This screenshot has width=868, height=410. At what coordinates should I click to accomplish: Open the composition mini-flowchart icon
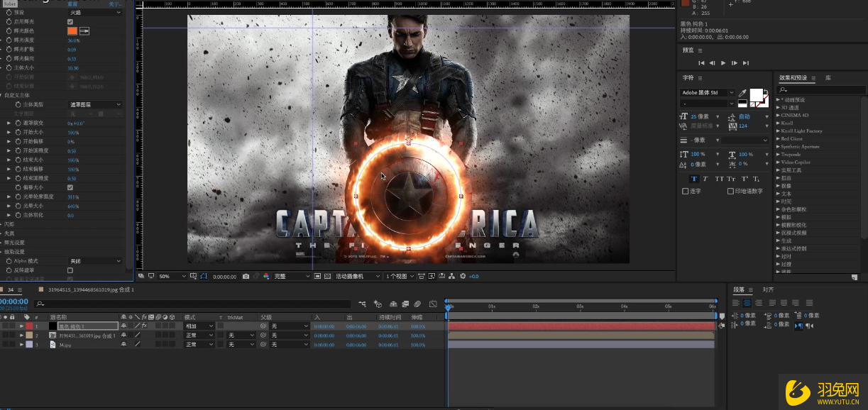click(363, 304)
